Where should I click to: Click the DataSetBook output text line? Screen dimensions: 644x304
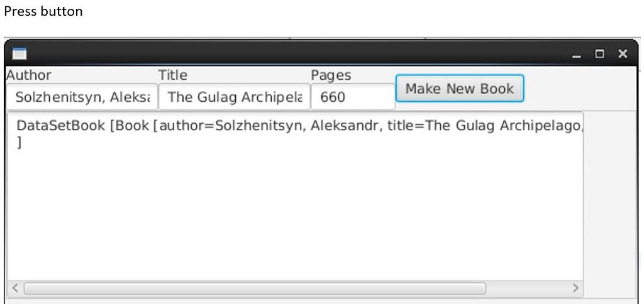(x=300, y=126)
